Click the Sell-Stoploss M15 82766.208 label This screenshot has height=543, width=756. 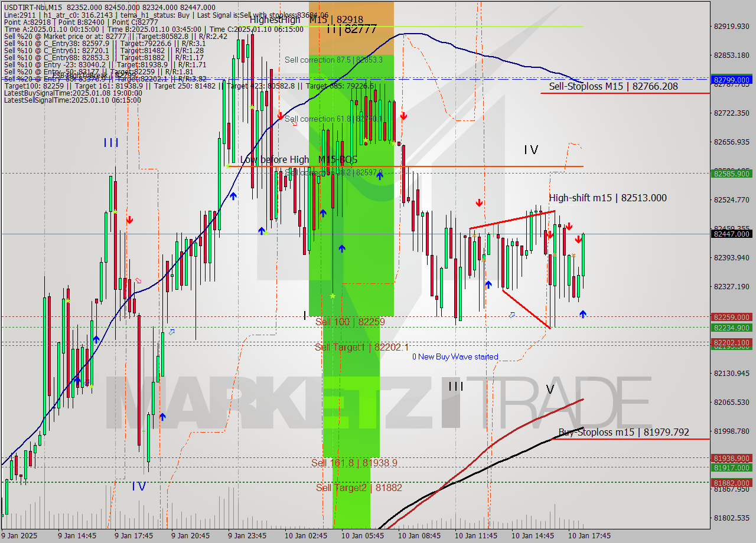point(613,86)
